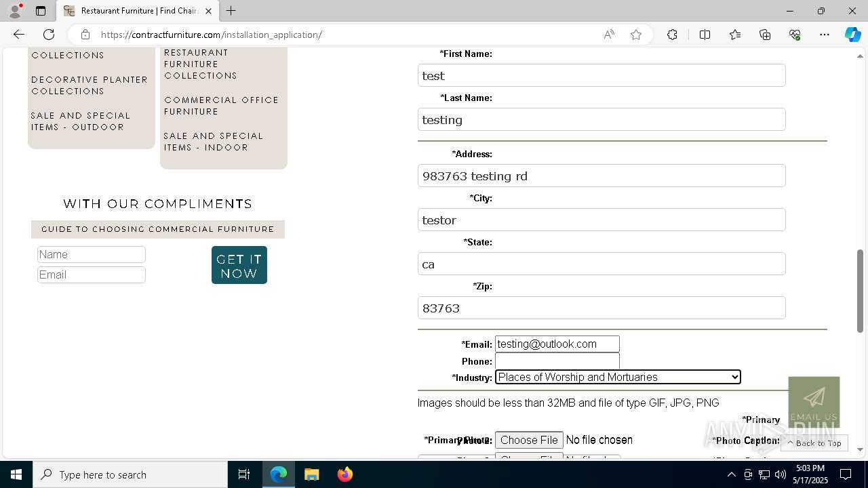Reload the page with Refresh icon
Viewport: 868px width, 488px height.
coord(49,35)
